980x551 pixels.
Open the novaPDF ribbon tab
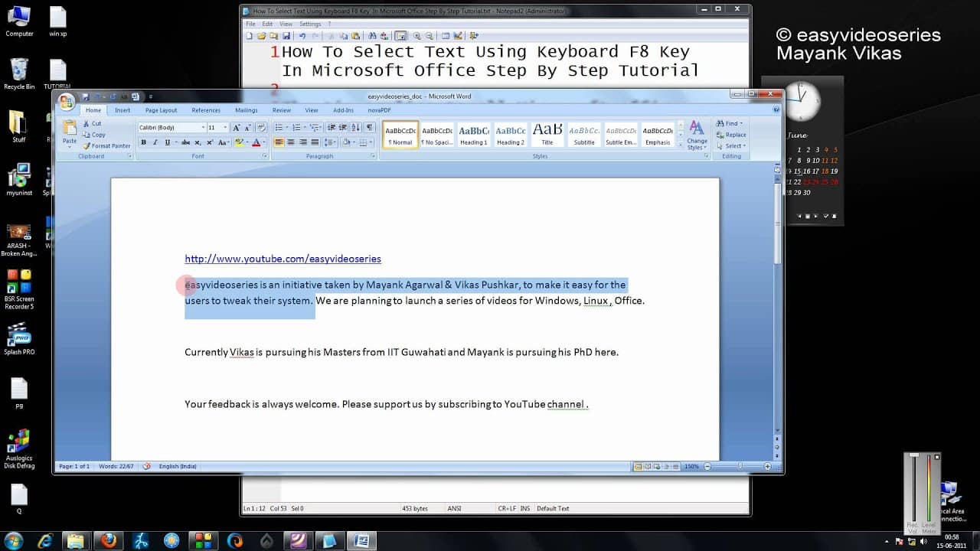381,110
